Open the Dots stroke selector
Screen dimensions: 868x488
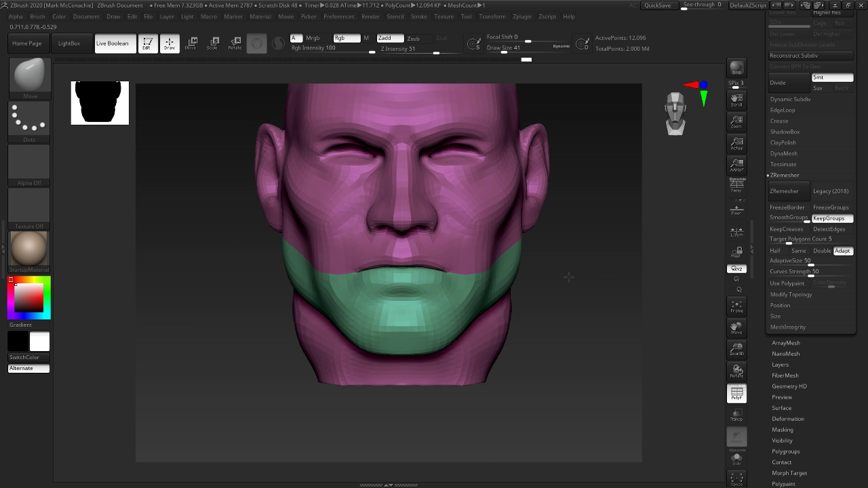(x=29, y=122)
